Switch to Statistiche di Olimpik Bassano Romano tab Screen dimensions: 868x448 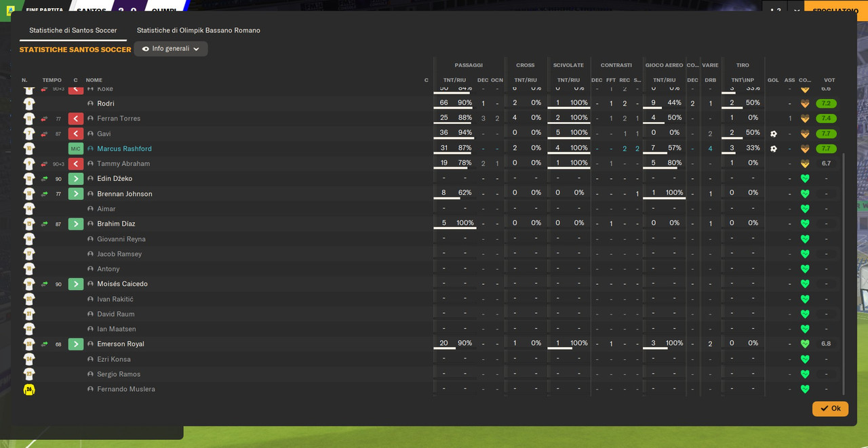click(x=199, y=30)
